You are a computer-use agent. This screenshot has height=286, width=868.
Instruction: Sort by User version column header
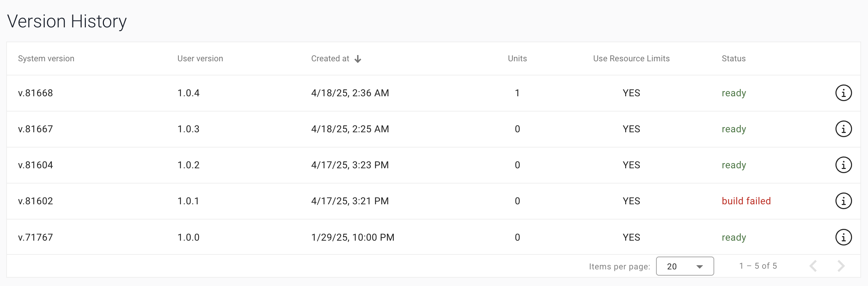pyautogui.click(x=200, y=59)
